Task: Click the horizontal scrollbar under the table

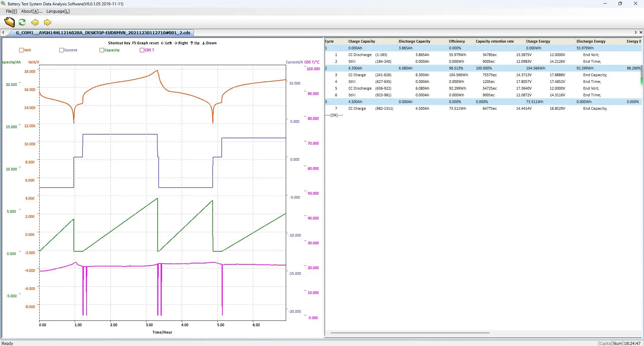Action: click(410, 333)
